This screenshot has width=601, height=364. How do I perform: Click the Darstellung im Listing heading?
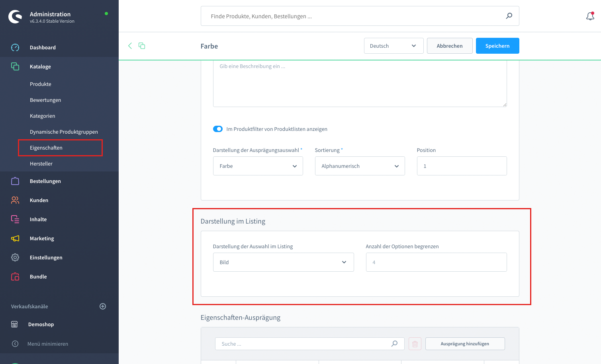(233, 221)
